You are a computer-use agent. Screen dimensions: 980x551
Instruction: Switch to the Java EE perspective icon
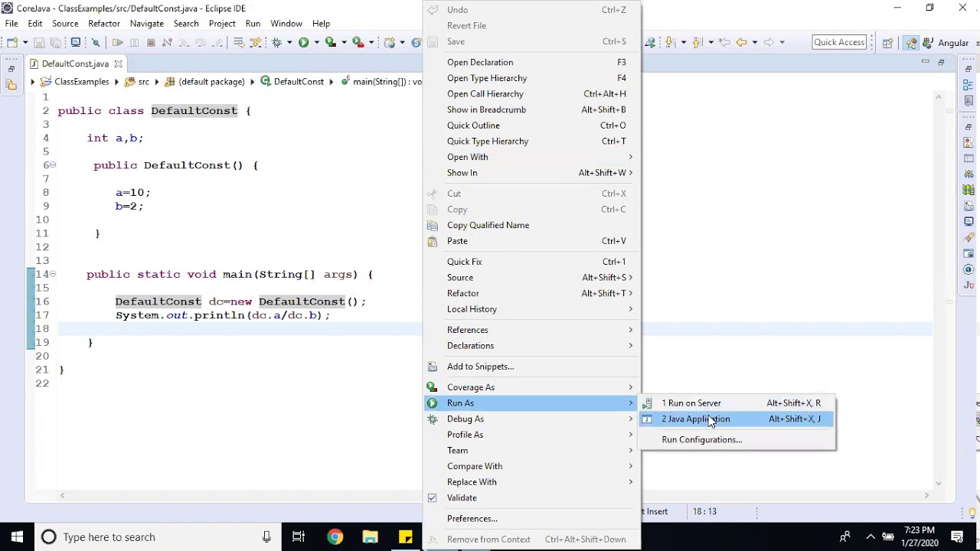[911, 43]
